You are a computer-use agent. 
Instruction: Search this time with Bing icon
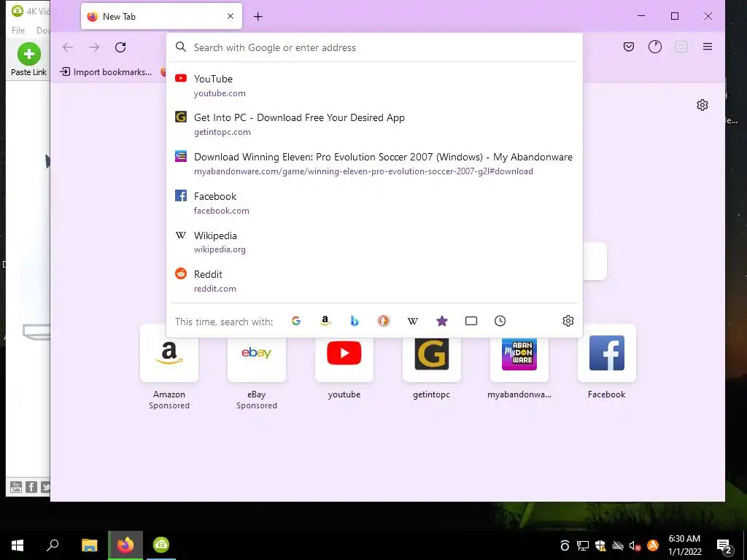click(x=355, y=321)
